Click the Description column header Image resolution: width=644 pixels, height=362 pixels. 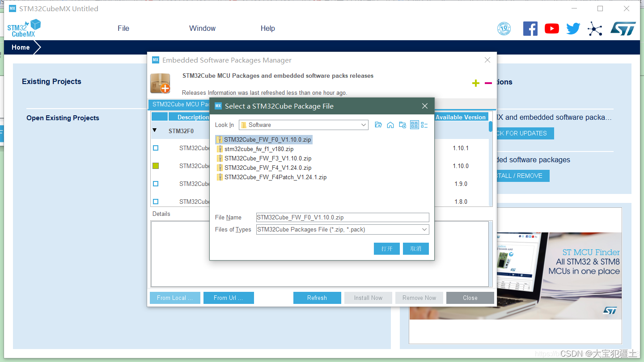point(190,117)
